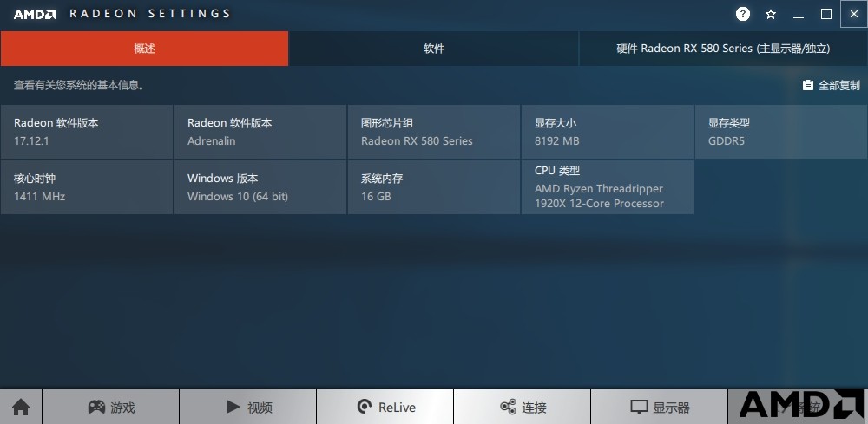Click the share nodes icon on 连接
The height and width of the screenshot is (424, 868).
tap(508, 407)
